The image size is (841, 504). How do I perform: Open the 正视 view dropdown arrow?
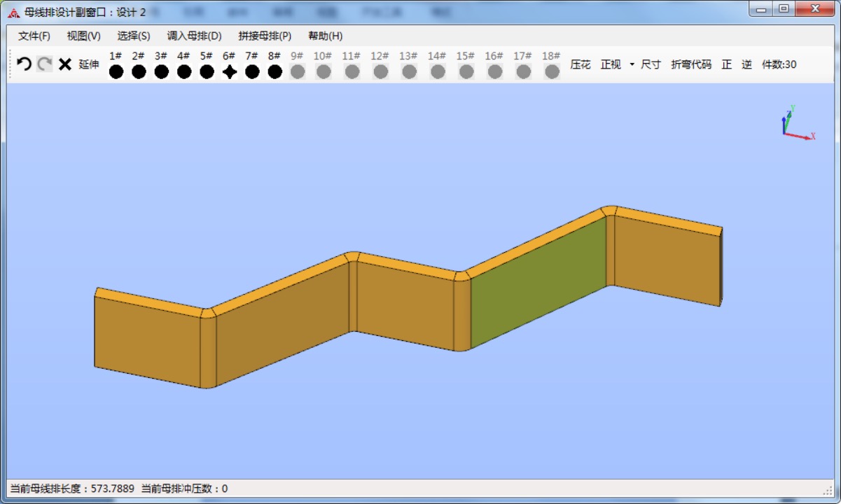[632, 64]
